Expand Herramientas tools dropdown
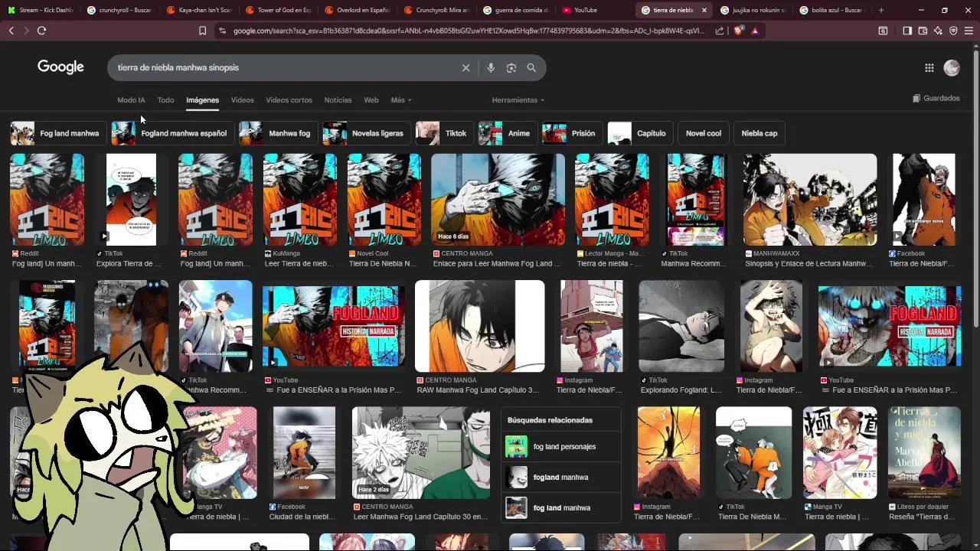The height and width of the screenshot is (551, 980). pyautogui.click(x=518, y=100)
